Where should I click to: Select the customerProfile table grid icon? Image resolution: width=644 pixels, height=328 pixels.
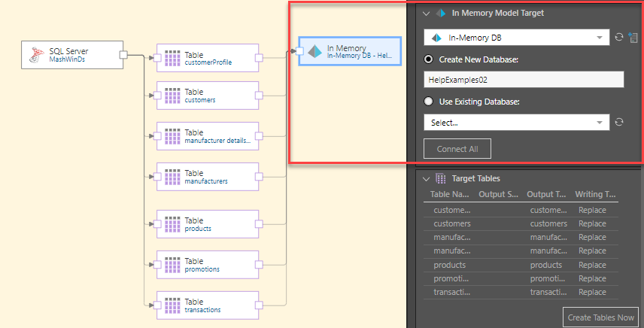(172, 58)
